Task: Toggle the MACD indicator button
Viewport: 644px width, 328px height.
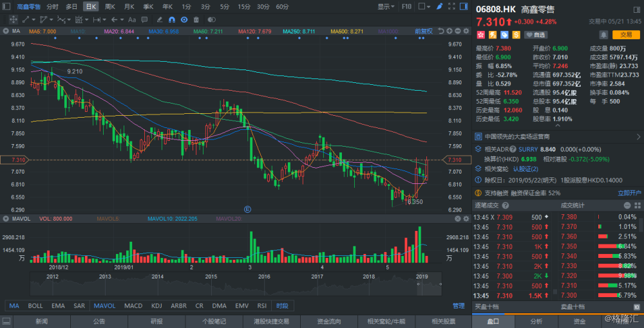Action: pos(133,306)
